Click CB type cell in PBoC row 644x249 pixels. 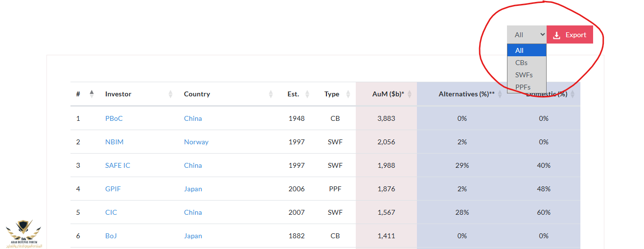tap(335, 118)
